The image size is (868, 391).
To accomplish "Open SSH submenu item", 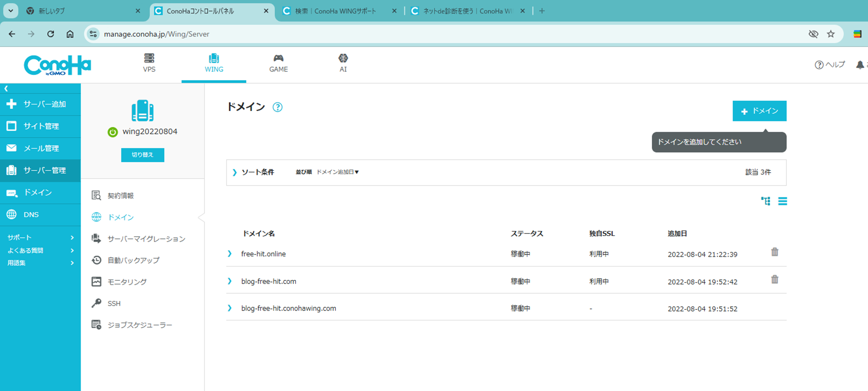I will (106, 303).
